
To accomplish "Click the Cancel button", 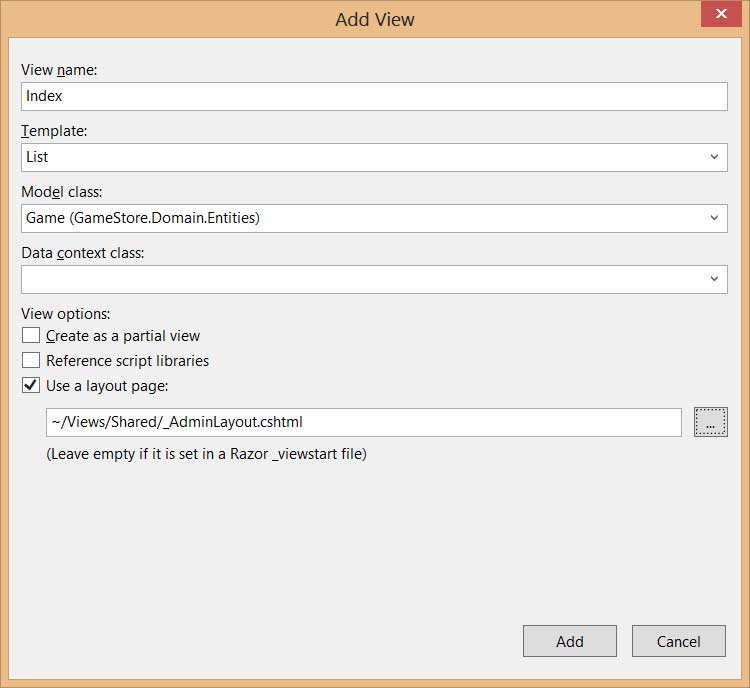I will [679, 641].
